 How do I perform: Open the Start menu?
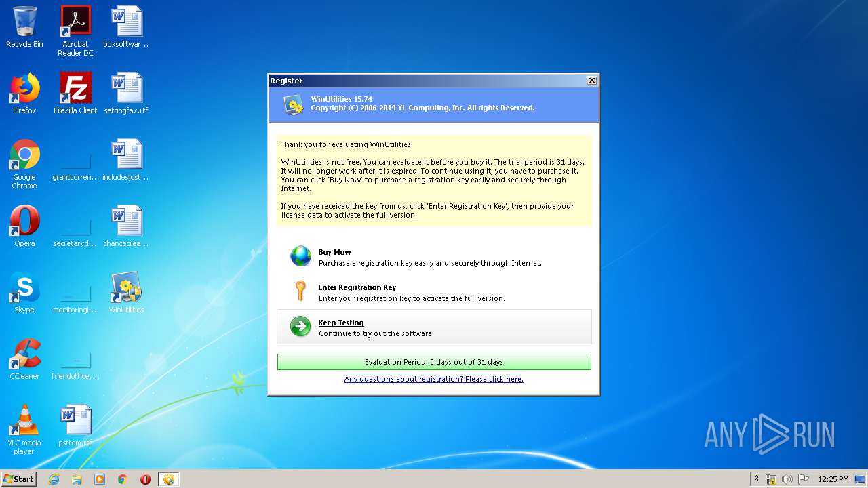point(19,479)
